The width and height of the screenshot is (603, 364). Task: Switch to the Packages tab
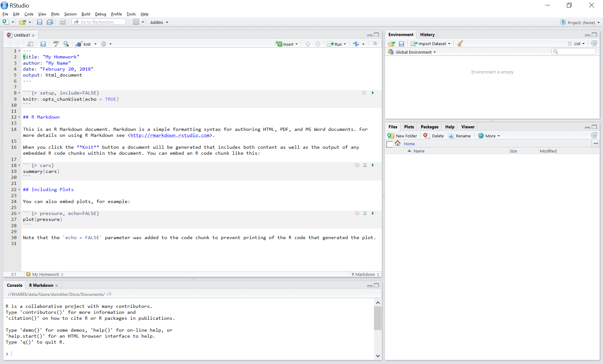pyautogui.click(x=429, y=127)
